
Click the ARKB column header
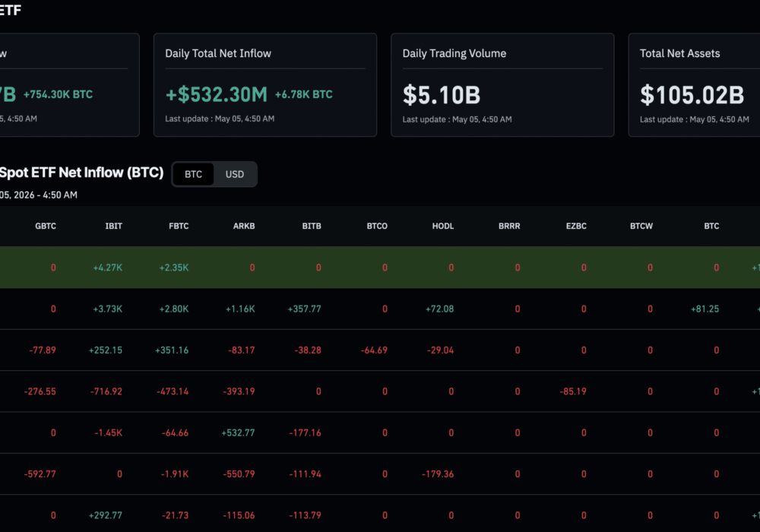pyautogui.click(x=244, y=226)
